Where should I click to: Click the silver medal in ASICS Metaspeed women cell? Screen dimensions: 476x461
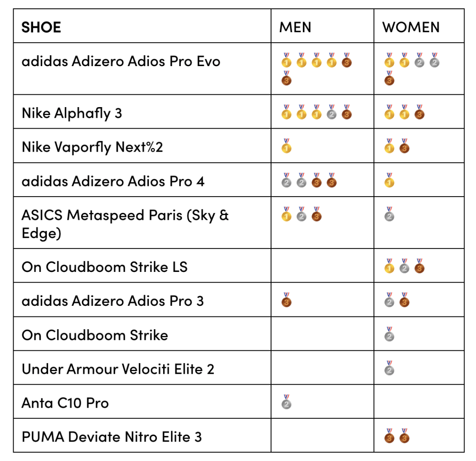pos(389,214)
